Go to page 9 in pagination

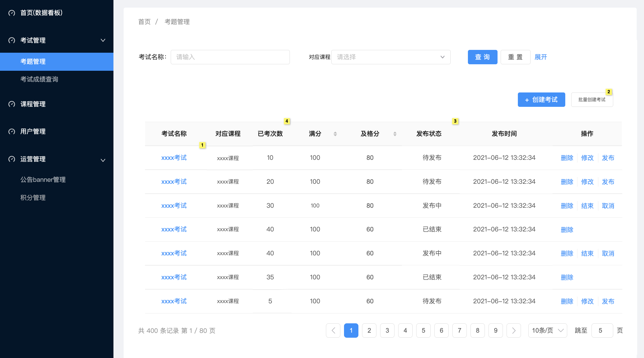496,330
